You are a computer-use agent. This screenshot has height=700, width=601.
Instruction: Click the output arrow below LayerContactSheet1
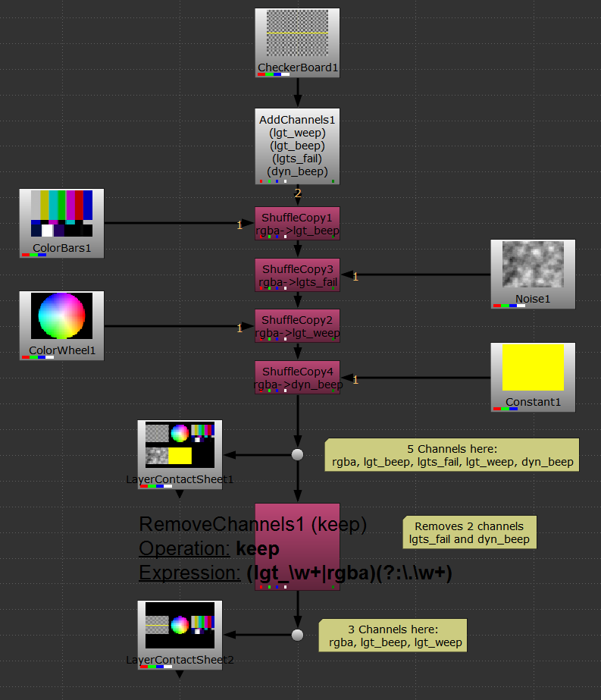(180, 494)
